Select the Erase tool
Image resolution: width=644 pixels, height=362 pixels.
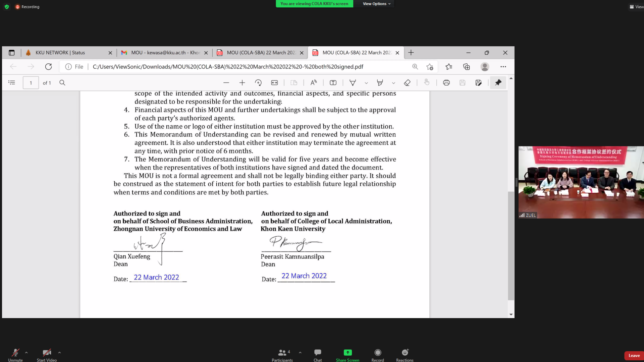click(407, 82)
